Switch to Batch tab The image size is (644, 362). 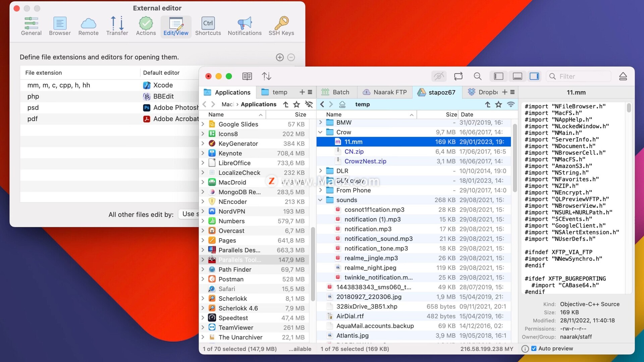click(x=336, y=92)
